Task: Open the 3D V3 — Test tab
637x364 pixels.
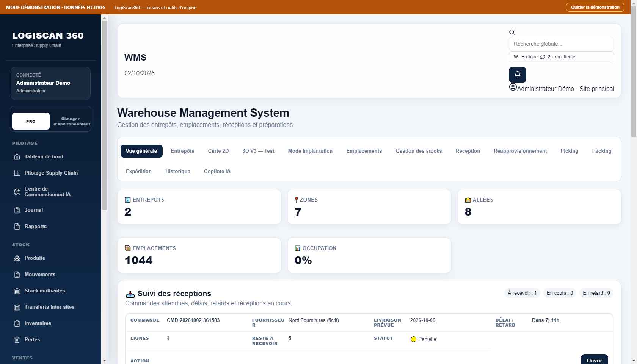Action: coord(258,151)
